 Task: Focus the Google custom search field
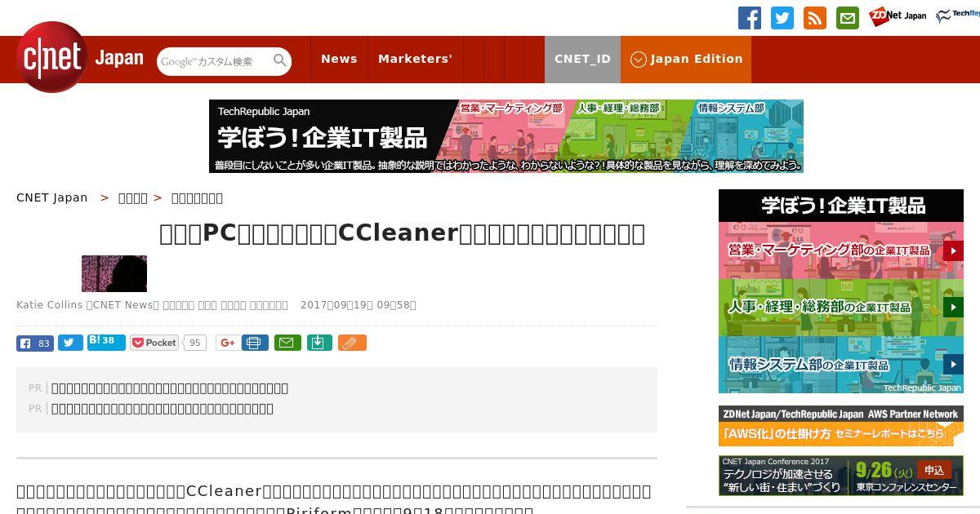[x=214, y=61]
